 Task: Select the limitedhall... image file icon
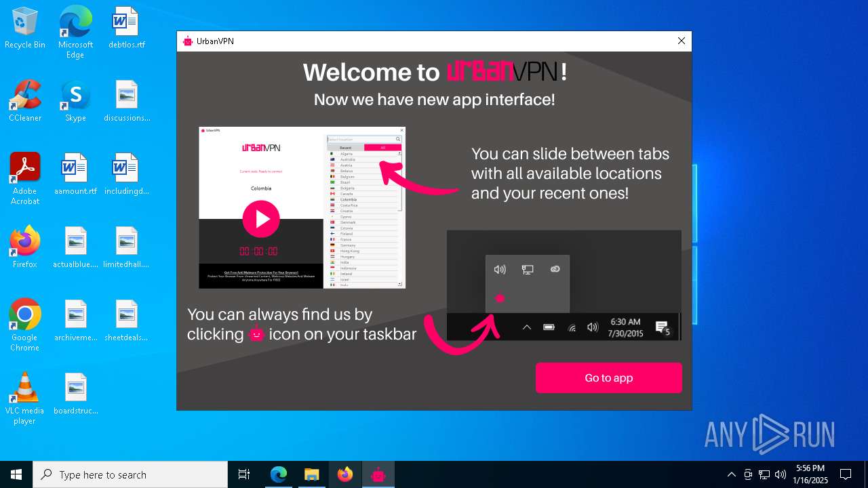pyautogui.click(x=127, y=248)
